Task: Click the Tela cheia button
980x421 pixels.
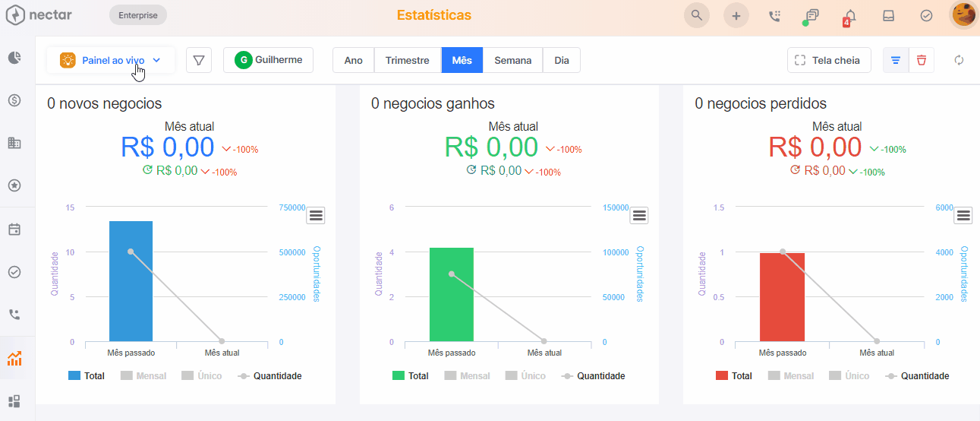Action: click(828, 60)
